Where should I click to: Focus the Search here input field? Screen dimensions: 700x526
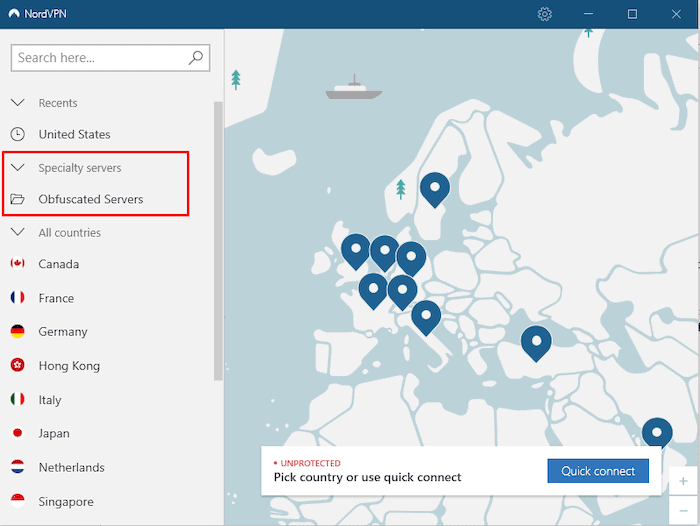[100, 58]
